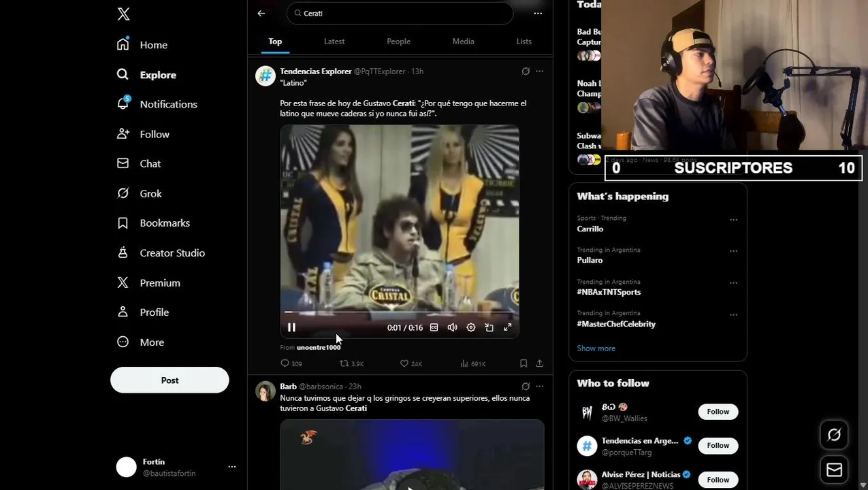The width and height of the screenshot is (868, 490).
Task: Open more options for #MasterChefCelebrity trend
Action: [x=733, y=315]
